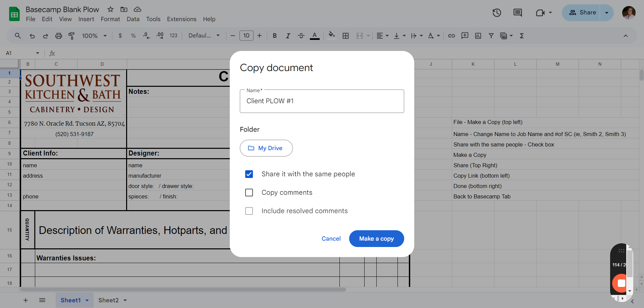The image size is (644, 308).
Task: Stop the screen recording red button
Action: pos(621,283)
